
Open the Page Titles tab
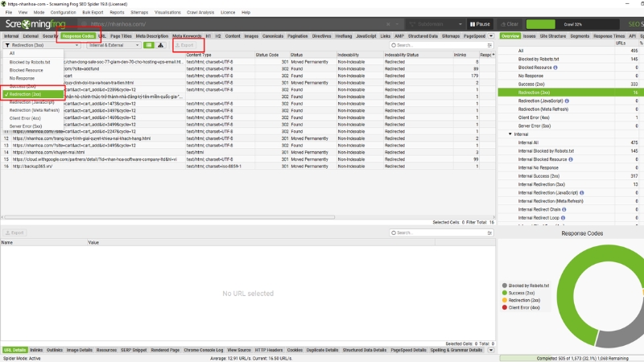click(121, 36)
